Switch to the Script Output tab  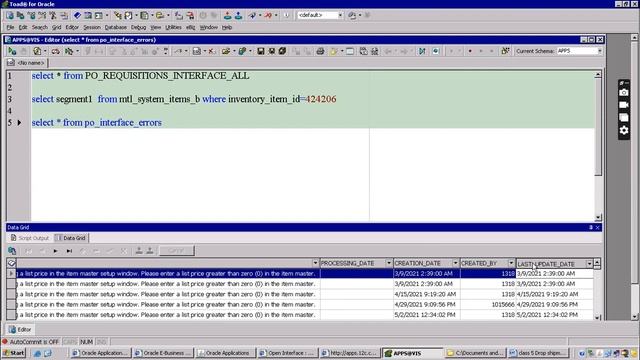[x=30, y=238]
